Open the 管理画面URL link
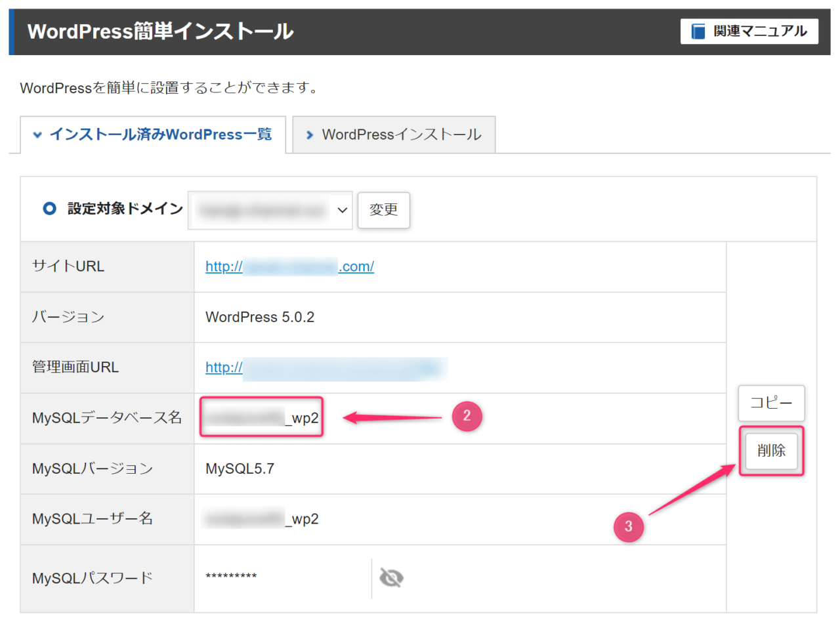 326,368
